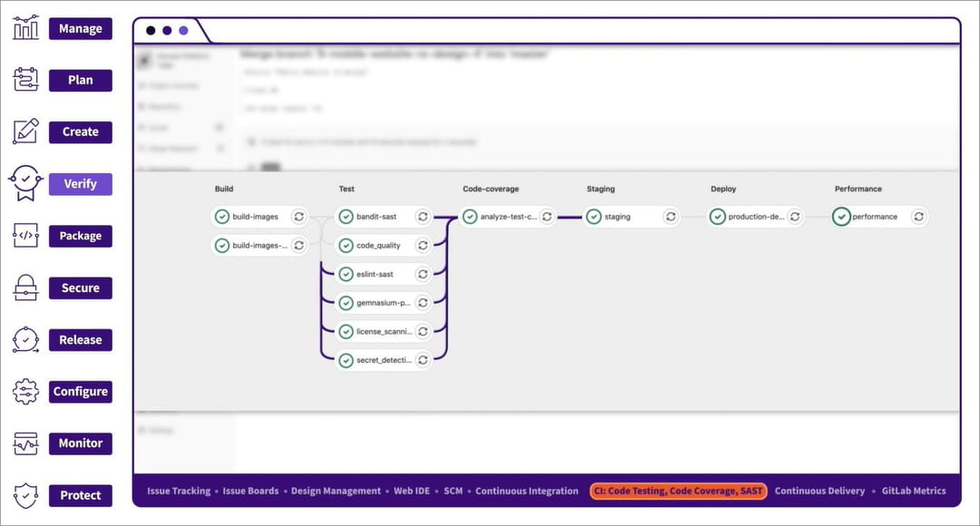Image resolution: width=980 pixels, height=526 pixels.
Task: Retry the analyze-test-c... job
Action: [547, 217]
